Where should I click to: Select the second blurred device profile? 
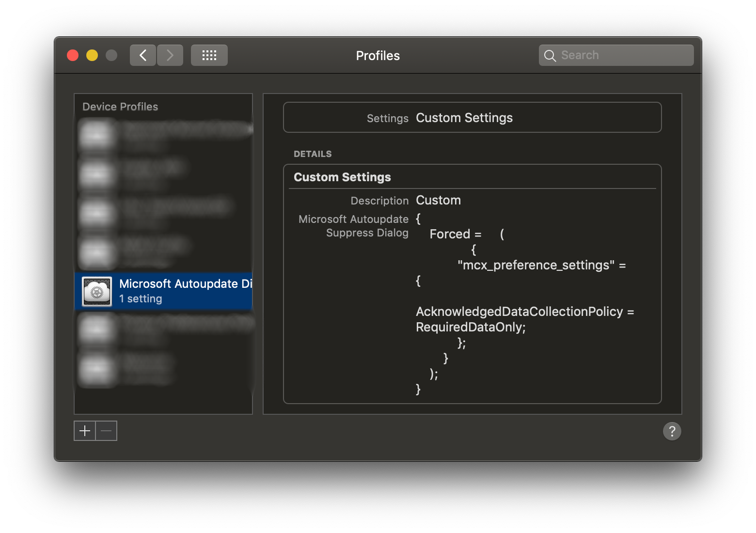coord(163,174)
